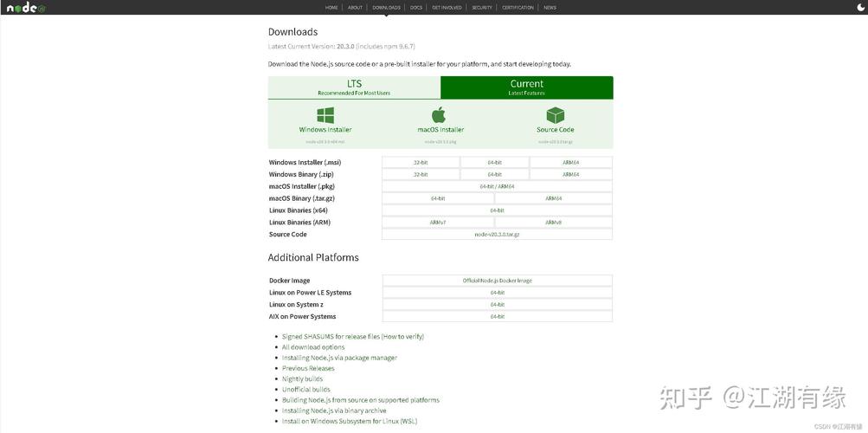This screenshot has width=868, height=433.
Task: Open the How to verify link
Action: click(x=403, y=337)
